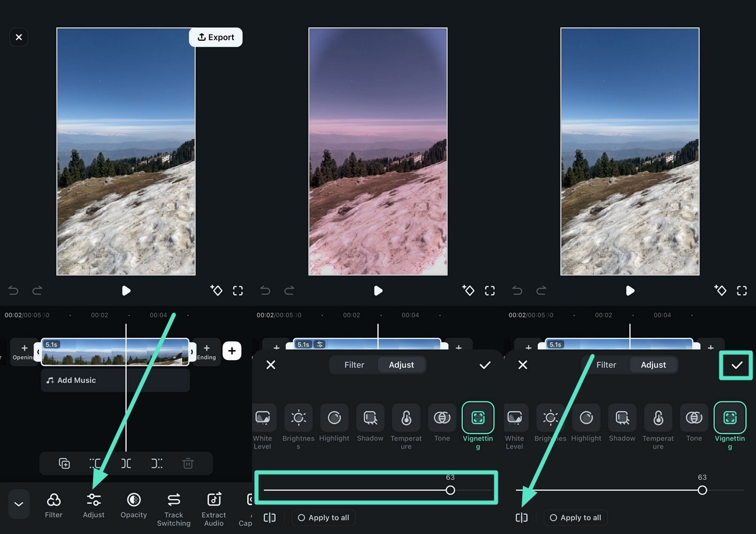The image size is (756, 534).
Task: Add an Opening clip in left screen
Action: [24, 352]
